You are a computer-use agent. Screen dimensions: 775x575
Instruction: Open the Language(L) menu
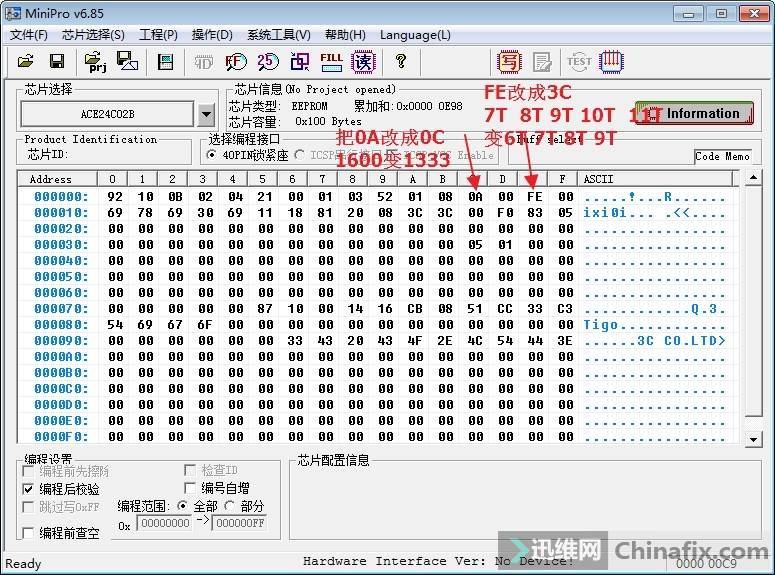point(415,35)
